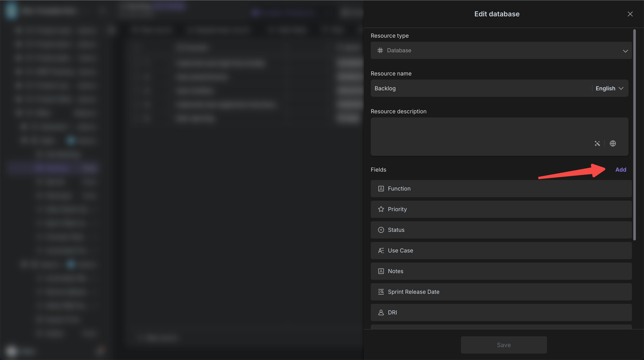Image resolution: width=644 pixels, height=360 pixels.
Task: Close the Edit database panel
Action: click(x=630, y=14)
